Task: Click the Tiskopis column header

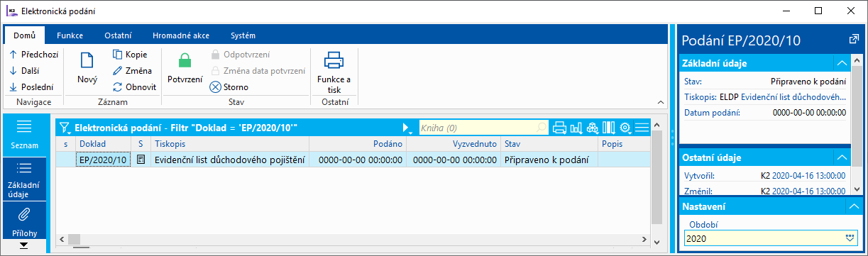Action: 230,144
